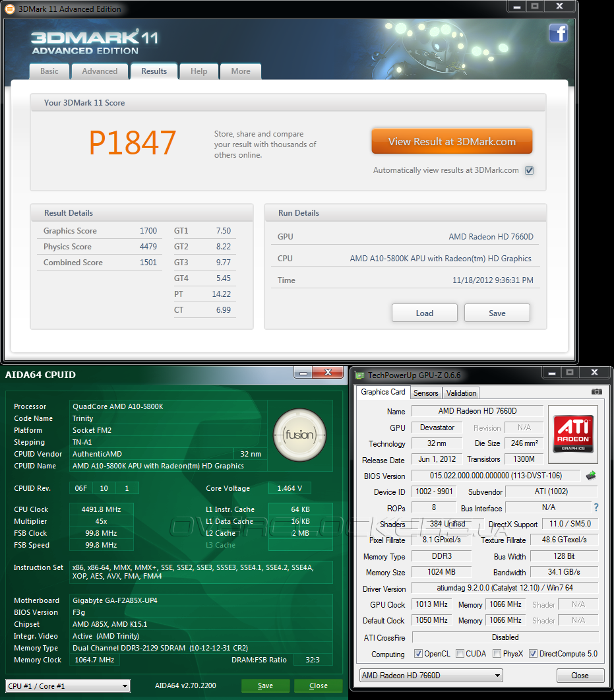The image size is (614, 700).
Task: Click the GT1 result 7.50
Action: 223,231
